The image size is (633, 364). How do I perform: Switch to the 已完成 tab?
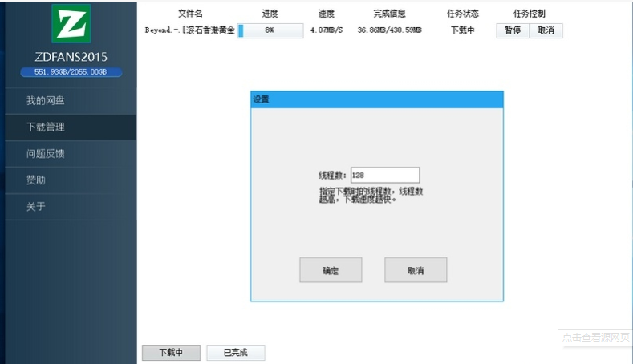click(x=236, y=352)
